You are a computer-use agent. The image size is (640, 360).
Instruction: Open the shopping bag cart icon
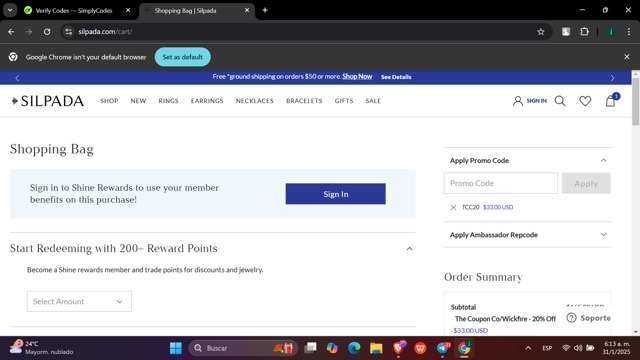pyautogui.click(x=611, y=100)
